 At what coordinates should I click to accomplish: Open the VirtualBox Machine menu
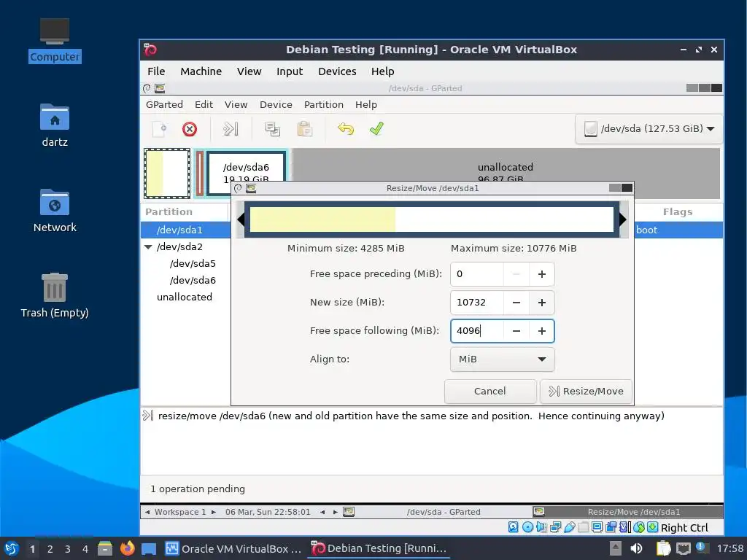pyautogui.click(x=201, y=71)
